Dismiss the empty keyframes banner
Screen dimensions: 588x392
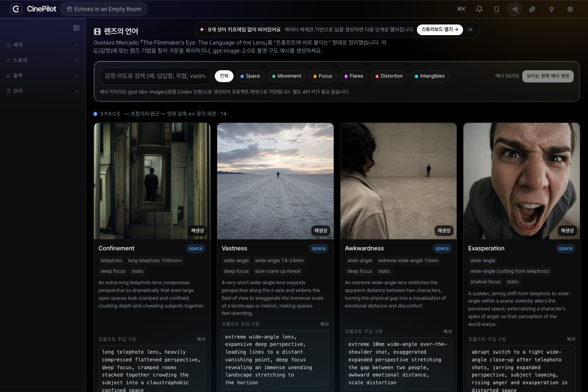(x=471, y=30)
